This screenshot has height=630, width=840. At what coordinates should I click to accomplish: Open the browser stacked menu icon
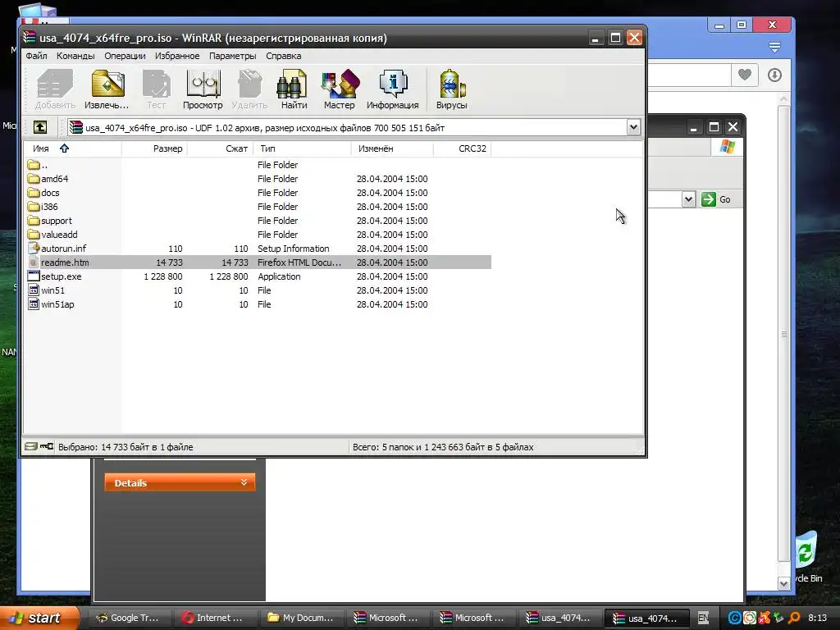(774, 47)
